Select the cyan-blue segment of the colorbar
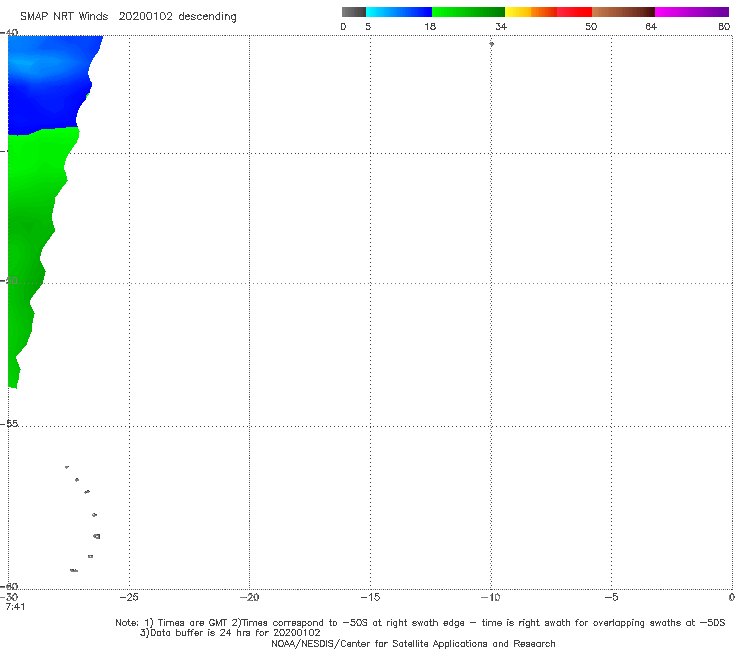Viewport: 740px width, 650px height. (x=399, y=12)
